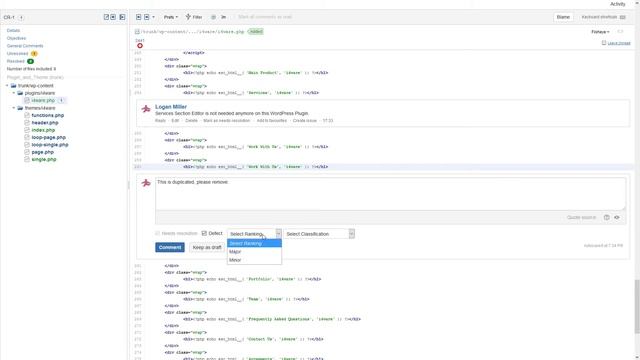Collapse the plugins/i4ware folder
This screenshot has height=360, width=640.
(13, 93)
